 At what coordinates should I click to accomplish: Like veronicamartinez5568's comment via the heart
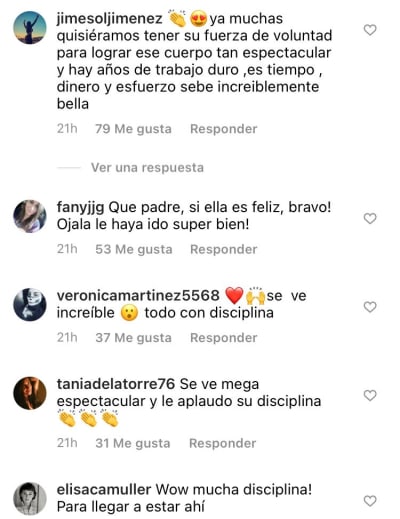(x=370, y=307)
